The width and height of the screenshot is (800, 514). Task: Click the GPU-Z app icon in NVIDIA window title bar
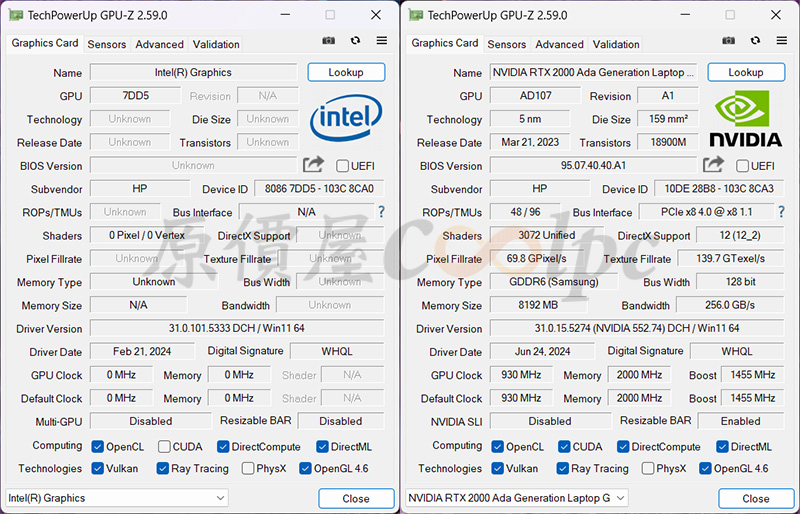tap(416, 15)
